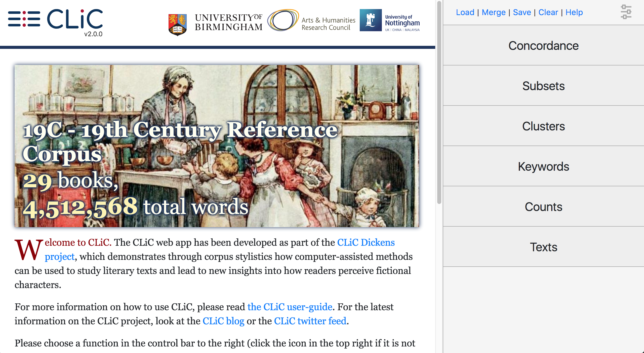This screenshot has width=644, height=353.
Task: Expand the Keywords section
Action: click(543, 166)
